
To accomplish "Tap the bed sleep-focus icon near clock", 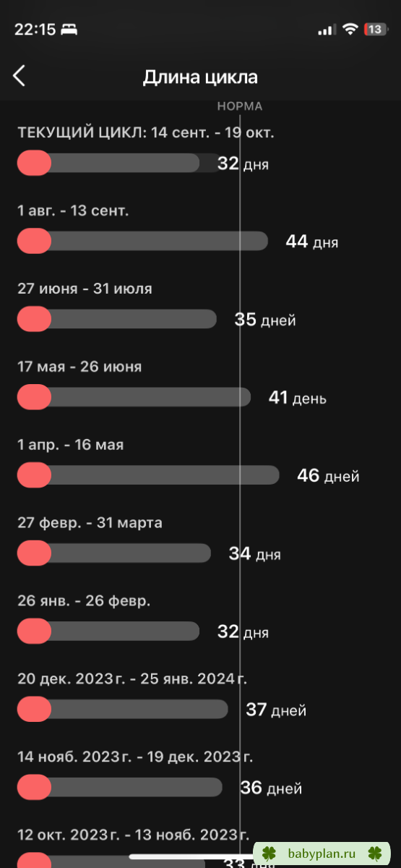I will (x=69, y=30).
